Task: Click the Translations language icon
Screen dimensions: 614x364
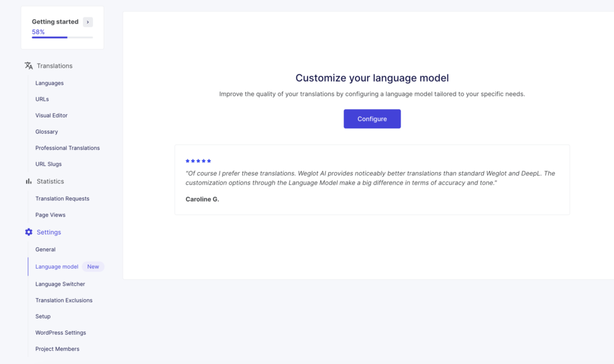Action: click(29, 66)
